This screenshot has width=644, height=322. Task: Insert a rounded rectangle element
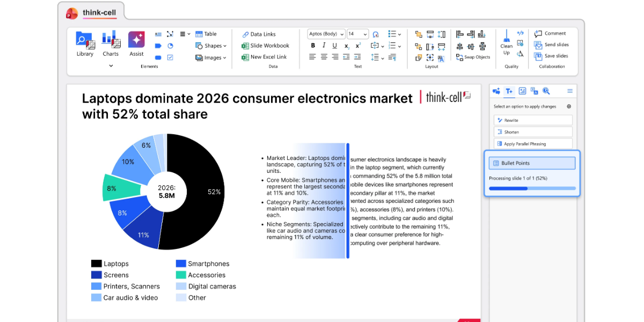(x=158, y=57)
